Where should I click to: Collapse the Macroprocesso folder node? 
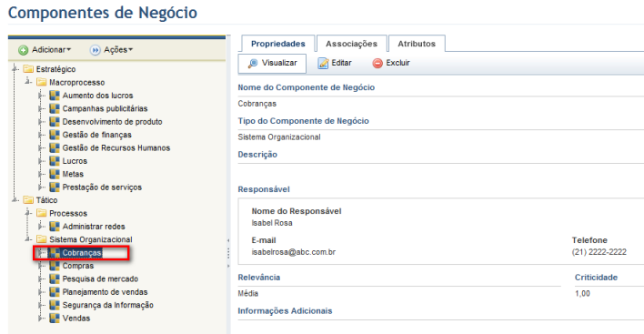28,82
